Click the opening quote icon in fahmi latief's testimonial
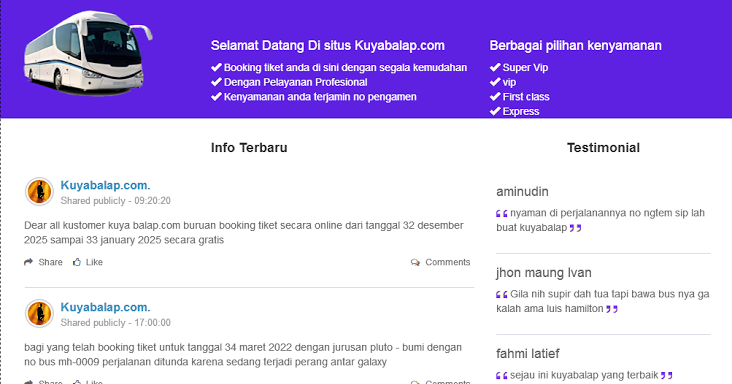 click(502, 375)
